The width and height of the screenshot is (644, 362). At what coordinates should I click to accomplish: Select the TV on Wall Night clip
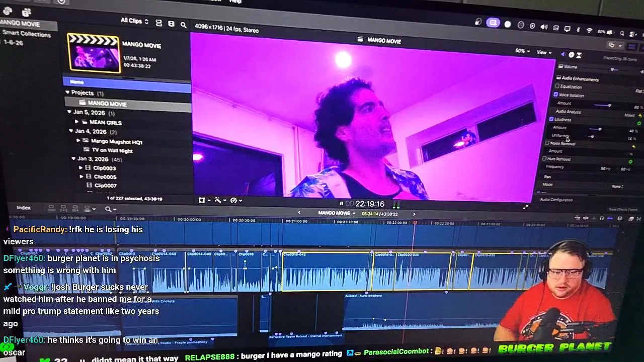(112, 150)
